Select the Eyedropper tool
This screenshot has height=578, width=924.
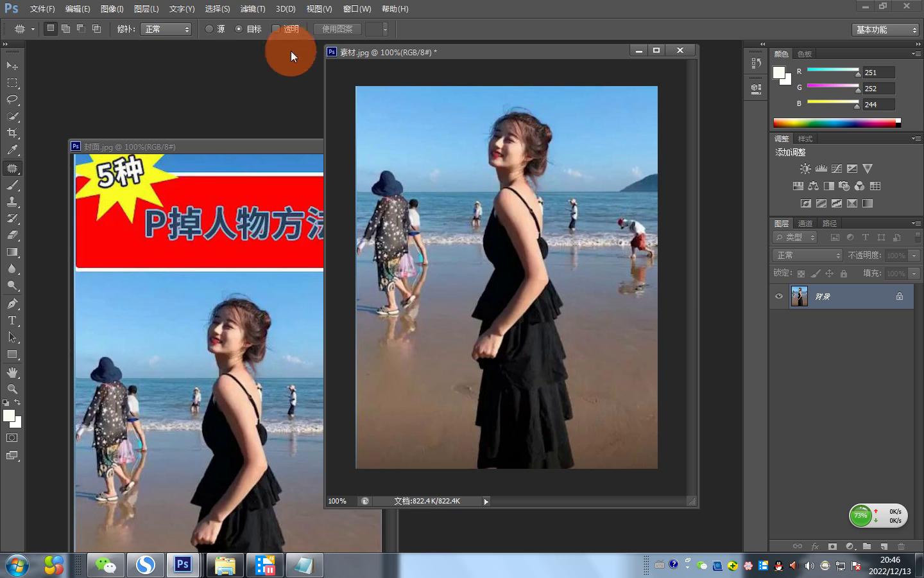pyautogui.click(x=12, y=150)
